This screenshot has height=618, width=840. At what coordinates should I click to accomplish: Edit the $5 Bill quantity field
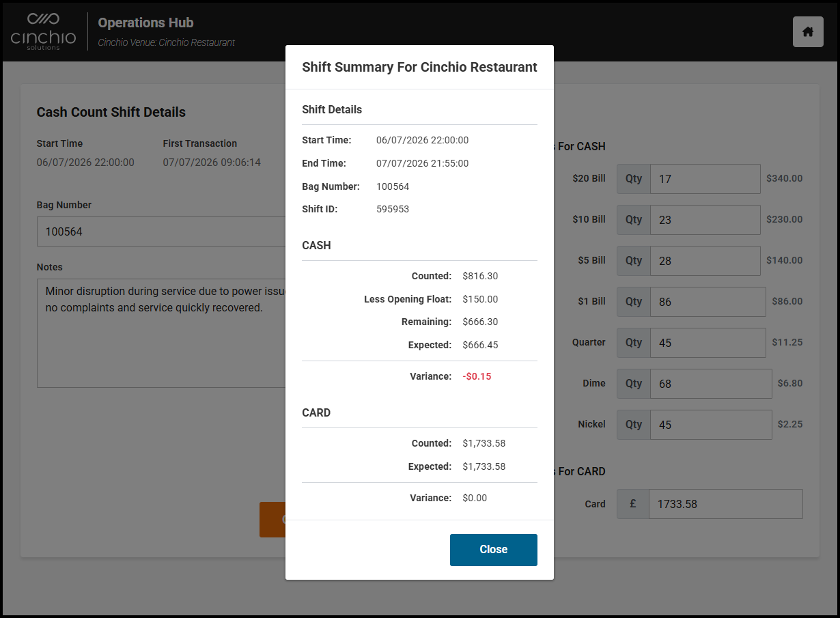(x=705, y=261)
